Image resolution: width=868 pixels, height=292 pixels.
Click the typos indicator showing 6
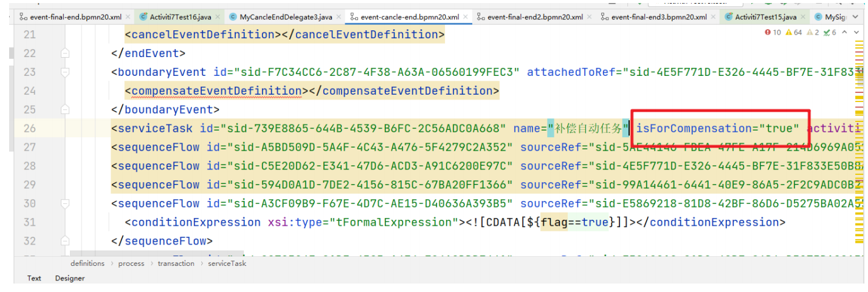830,33
